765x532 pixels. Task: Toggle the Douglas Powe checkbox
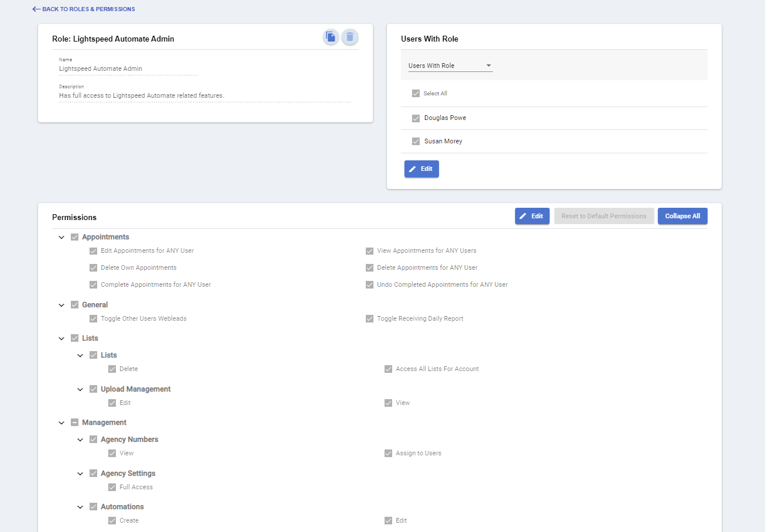pos(416,118)
